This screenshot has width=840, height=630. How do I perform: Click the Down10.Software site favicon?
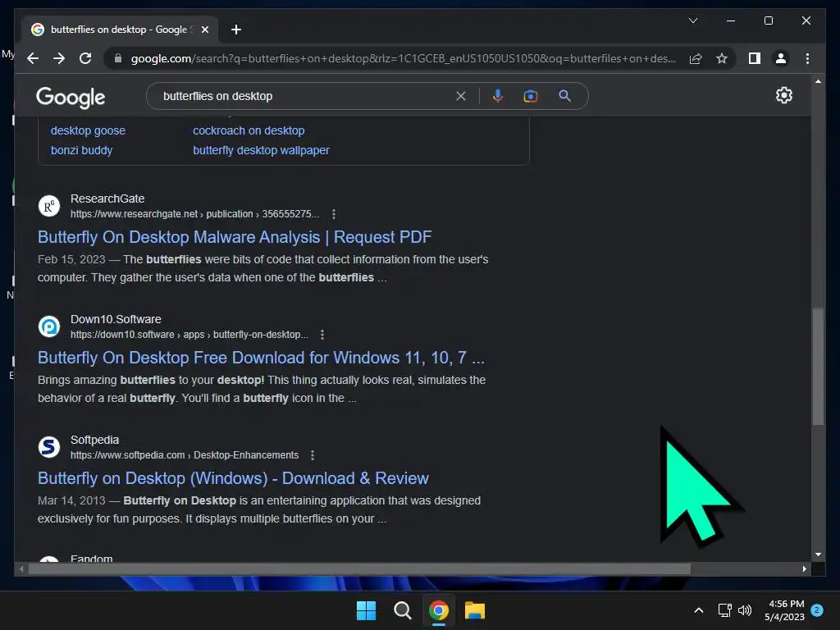point(48,326)
